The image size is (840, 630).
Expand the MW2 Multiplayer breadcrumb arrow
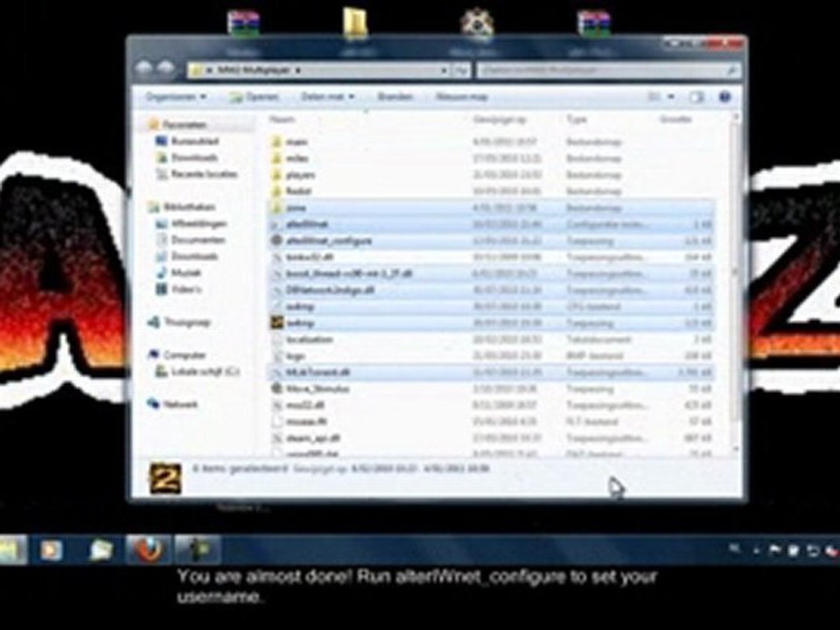(x=297, y=70)
